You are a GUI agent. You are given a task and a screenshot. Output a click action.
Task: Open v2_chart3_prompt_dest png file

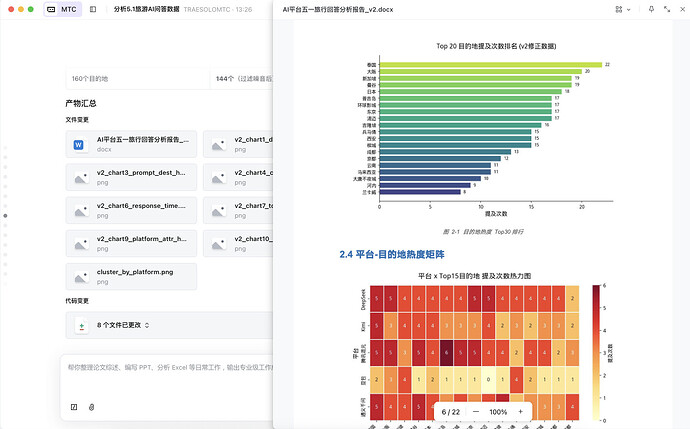click(x=131, y=178)
